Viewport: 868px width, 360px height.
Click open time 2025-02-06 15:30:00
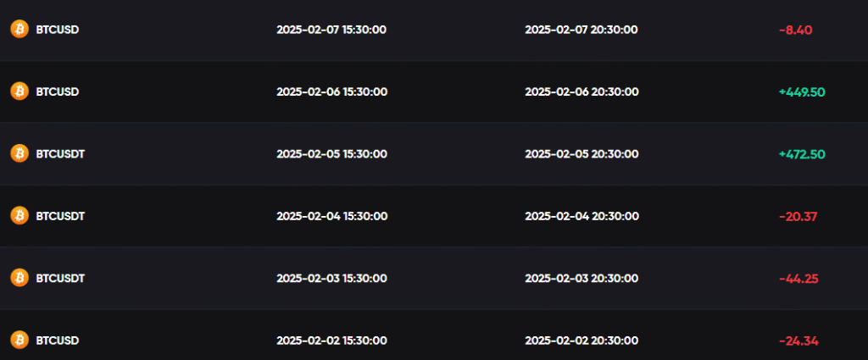click(x=332, y=91)
